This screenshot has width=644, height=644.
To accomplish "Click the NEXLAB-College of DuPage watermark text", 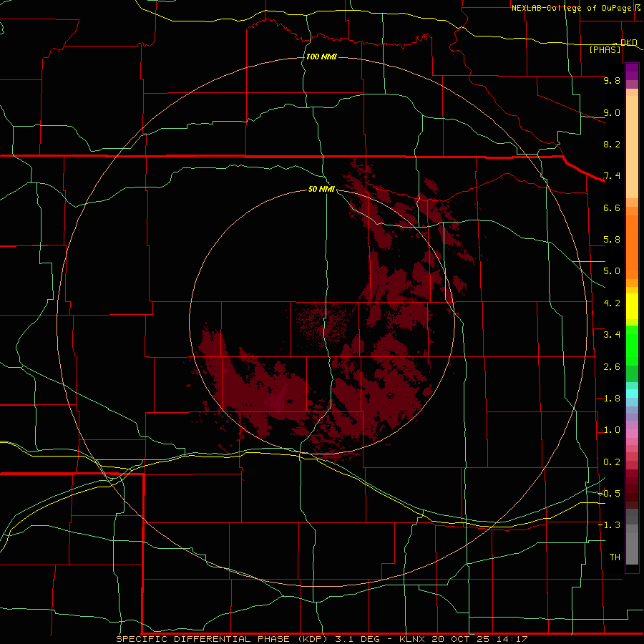I will pyautogui.click(x=573, y=8).
